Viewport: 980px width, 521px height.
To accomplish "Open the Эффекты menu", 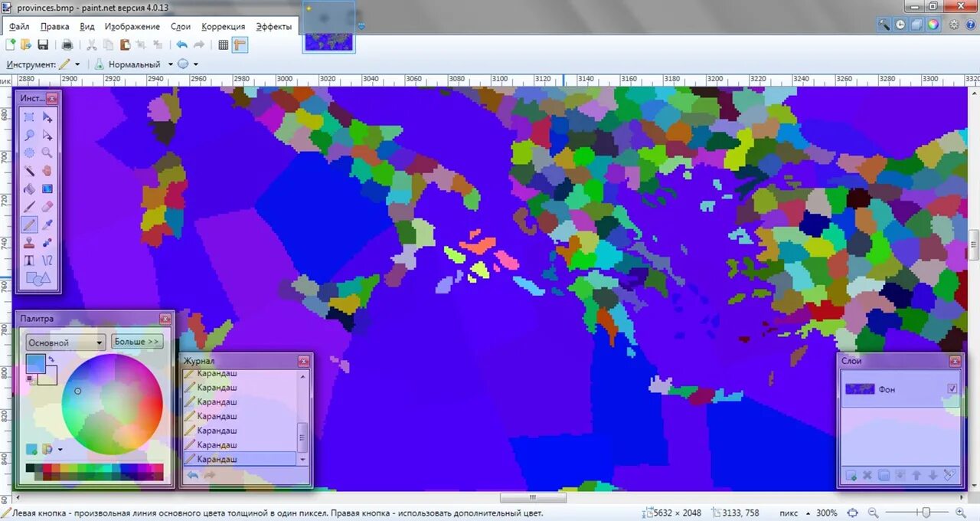I will click(273, 26).
